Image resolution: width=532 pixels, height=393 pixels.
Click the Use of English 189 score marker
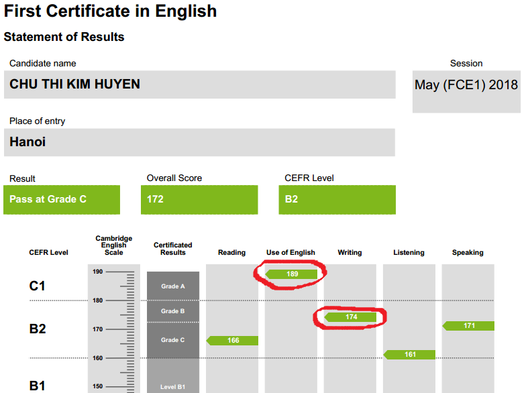[x=292, y=274]
